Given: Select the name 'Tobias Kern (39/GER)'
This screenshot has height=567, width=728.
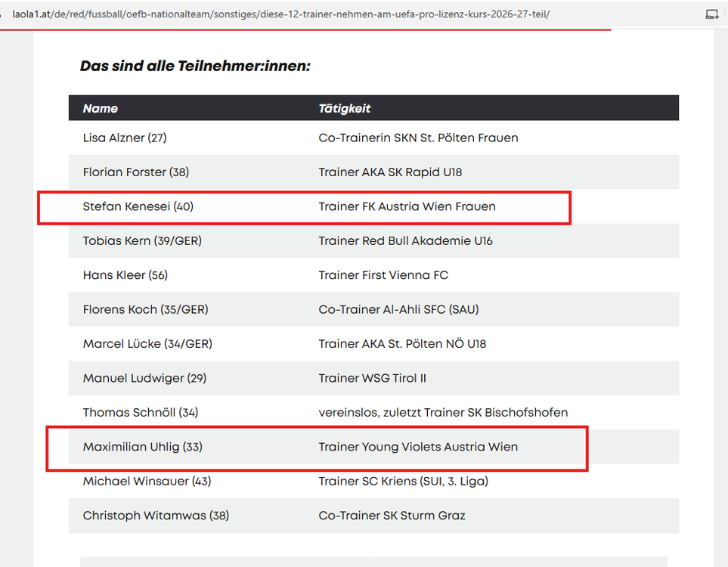Looking at the screenshot, I should point(143,241).
